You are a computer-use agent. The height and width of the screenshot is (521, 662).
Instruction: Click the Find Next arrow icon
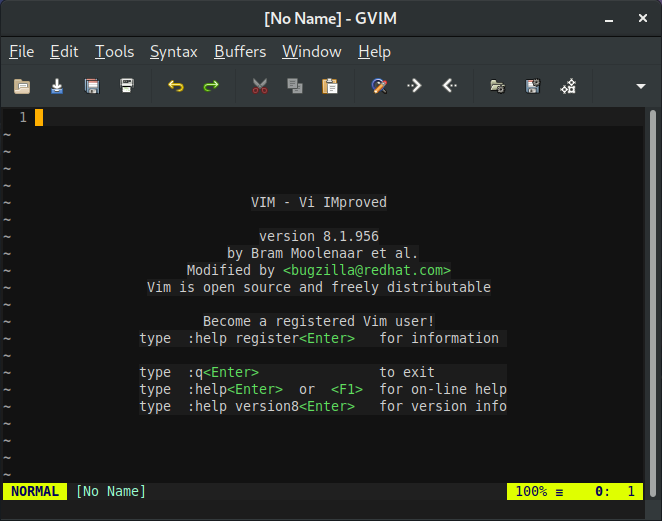(x=414, y=86)
